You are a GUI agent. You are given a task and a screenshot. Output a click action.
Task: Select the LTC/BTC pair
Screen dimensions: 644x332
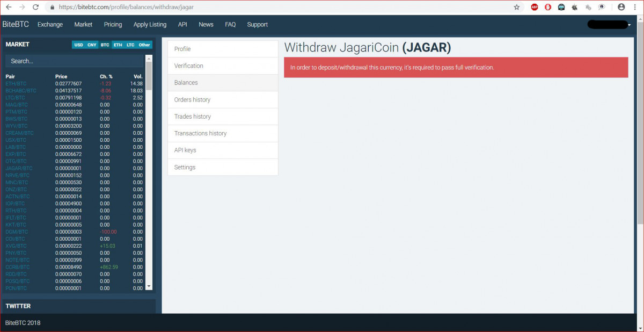[x=16, y=98]
